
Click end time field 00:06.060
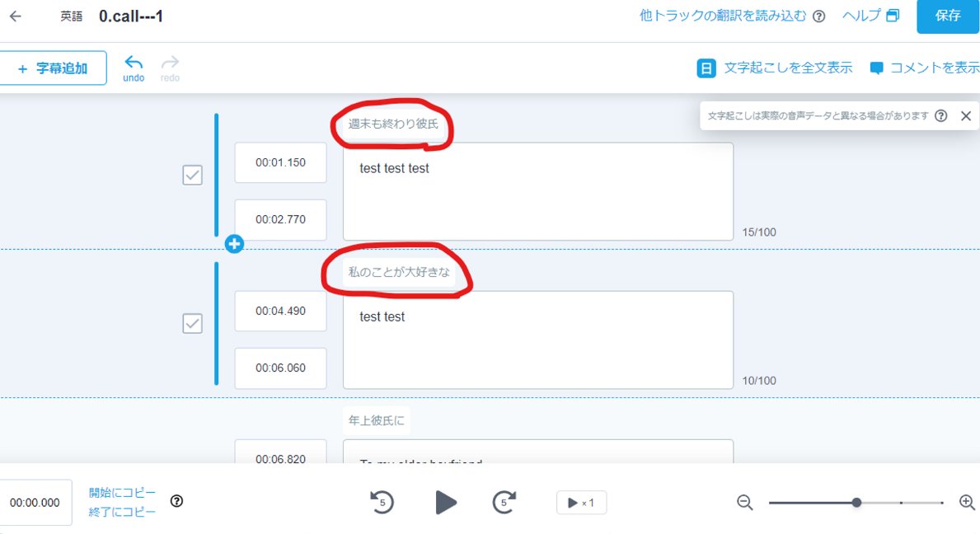[280, 368]
